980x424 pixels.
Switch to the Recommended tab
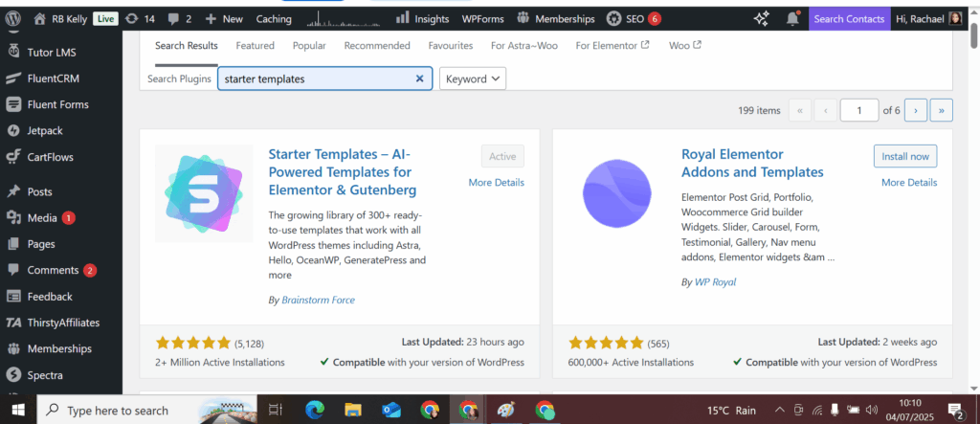[377, 46]
